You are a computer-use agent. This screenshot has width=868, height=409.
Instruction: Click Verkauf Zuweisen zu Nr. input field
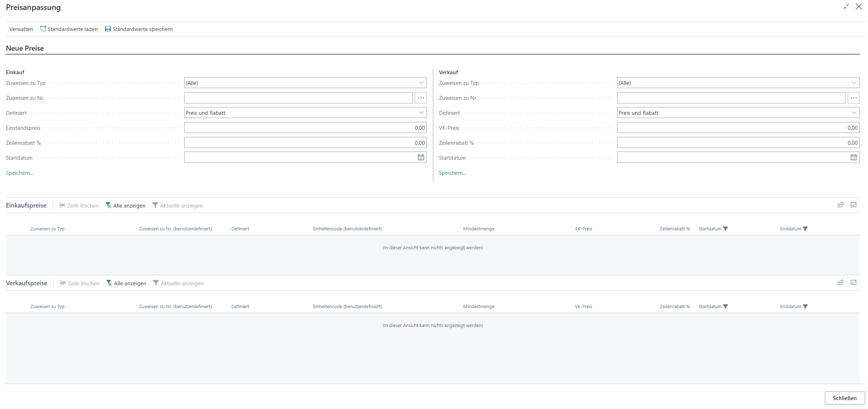click(x=731, y=98)
